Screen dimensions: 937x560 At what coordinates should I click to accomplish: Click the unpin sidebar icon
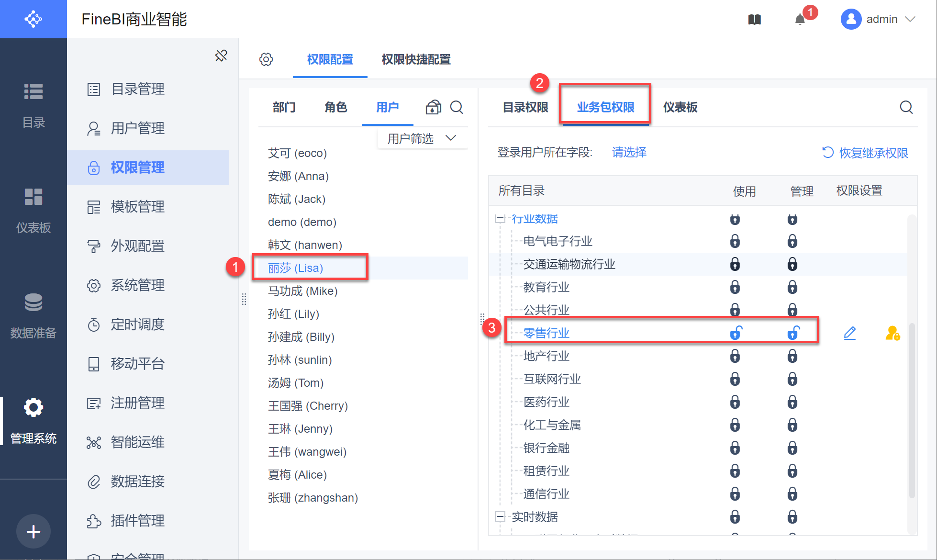221,56
